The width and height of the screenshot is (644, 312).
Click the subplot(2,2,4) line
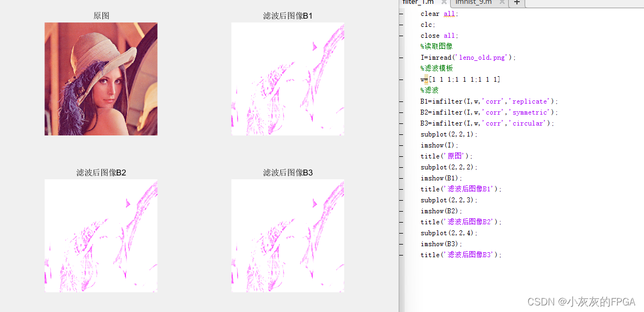click(449, 233)
